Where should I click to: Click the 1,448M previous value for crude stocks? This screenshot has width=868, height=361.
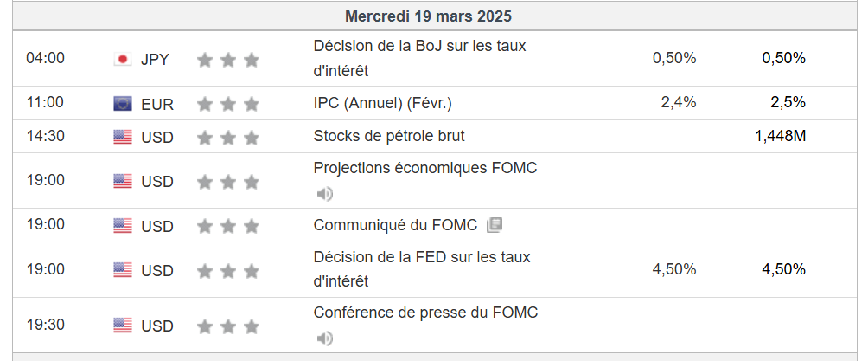pyautogui.click(x=780, y=136)
